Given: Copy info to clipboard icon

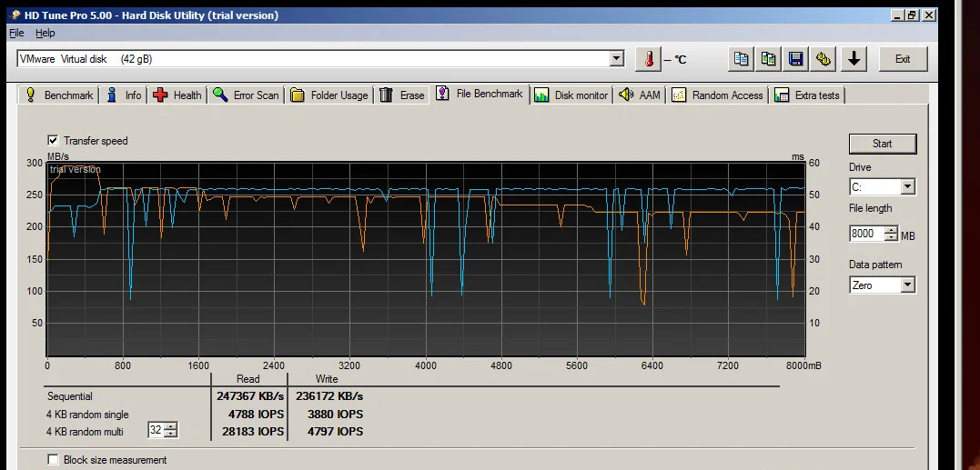Looking at the screenshot, I should pos(742,59).
